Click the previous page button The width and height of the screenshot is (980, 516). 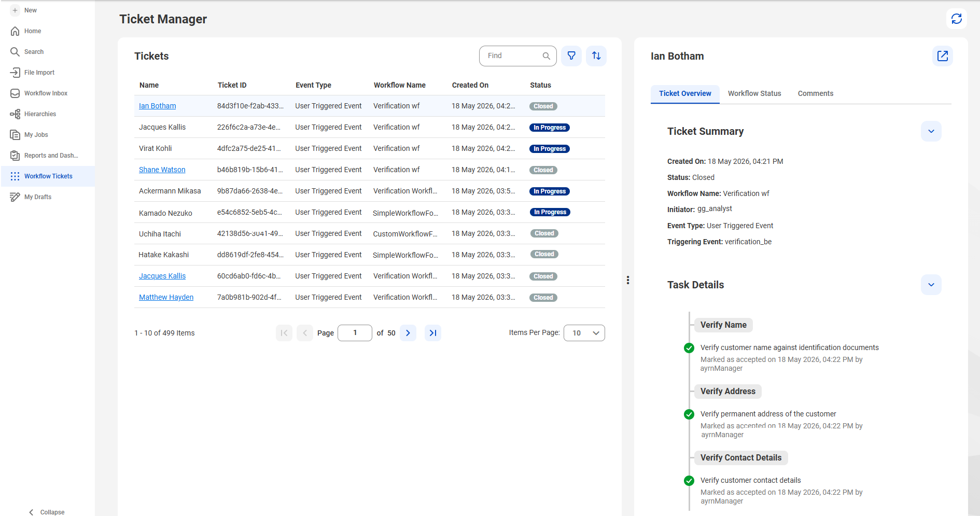click(x=305, y=333)
